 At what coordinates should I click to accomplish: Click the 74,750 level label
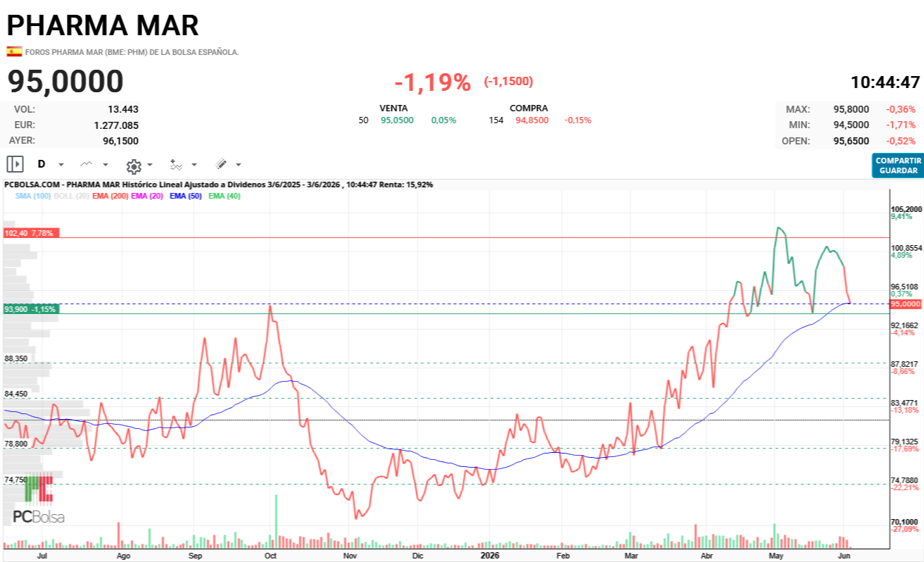[15, 480]
